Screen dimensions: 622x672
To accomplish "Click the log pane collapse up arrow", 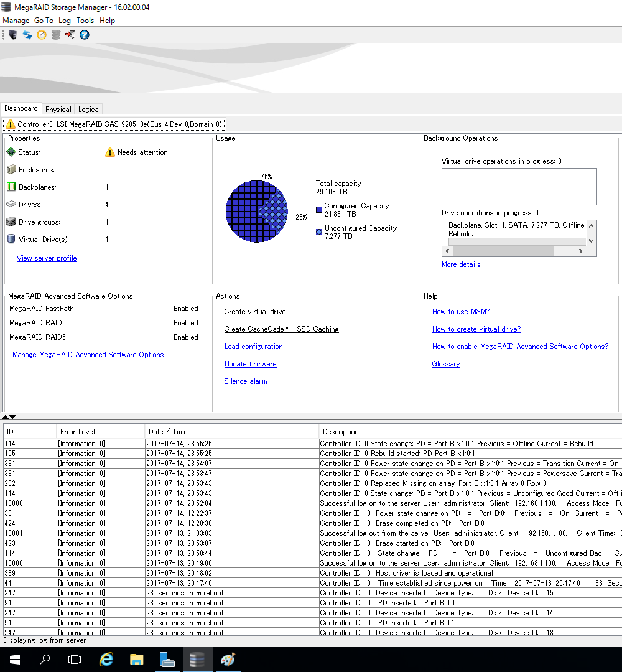I will [5, 416].
